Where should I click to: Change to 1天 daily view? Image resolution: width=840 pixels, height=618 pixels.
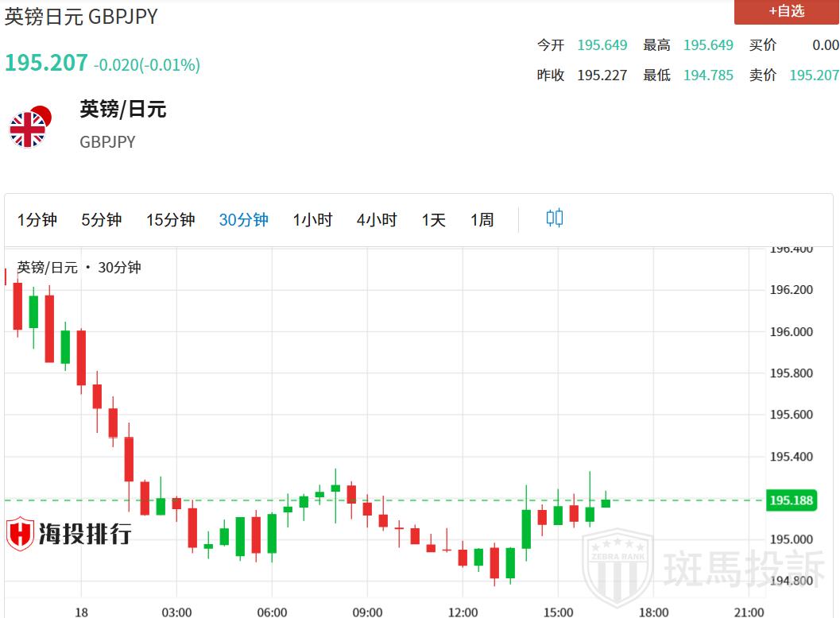click(434, 220)
